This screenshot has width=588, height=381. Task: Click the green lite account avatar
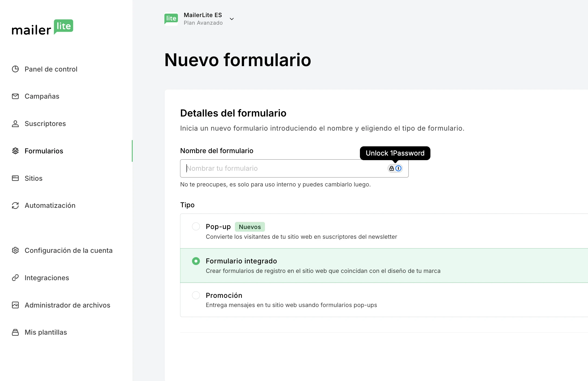tap(171, 19)
